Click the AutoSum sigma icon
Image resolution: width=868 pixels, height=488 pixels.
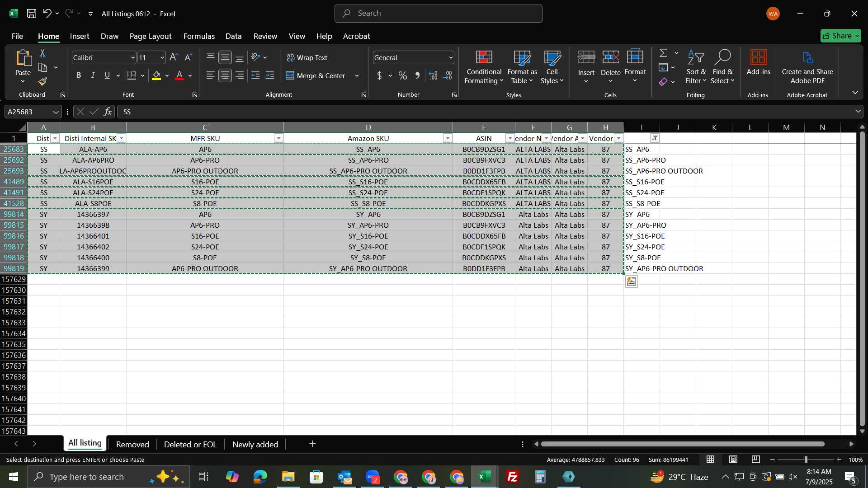pyautogui.click(x=663, y=53)
